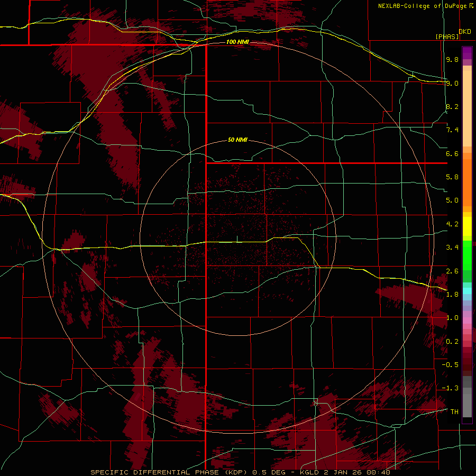Click the 50 NMI range ring label
476x476 pixels.
[237, 140]
